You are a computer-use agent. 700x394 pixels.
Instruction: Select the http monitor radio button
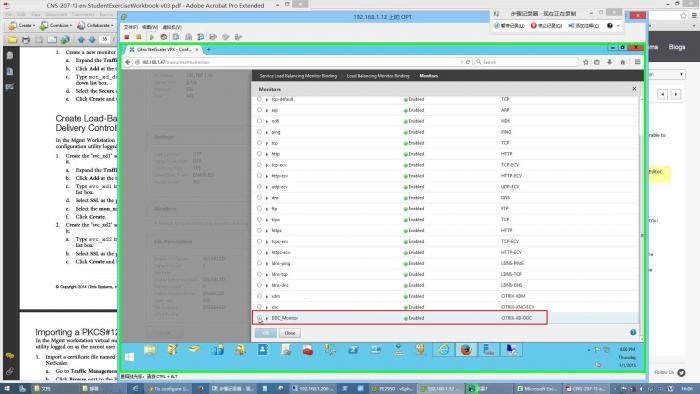pyautogui.click(x=259, y=154)
